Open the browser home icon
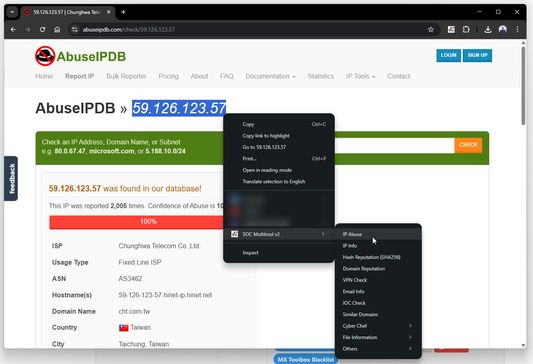The width and height of the screenshot is (533, 364). (57, 30)
